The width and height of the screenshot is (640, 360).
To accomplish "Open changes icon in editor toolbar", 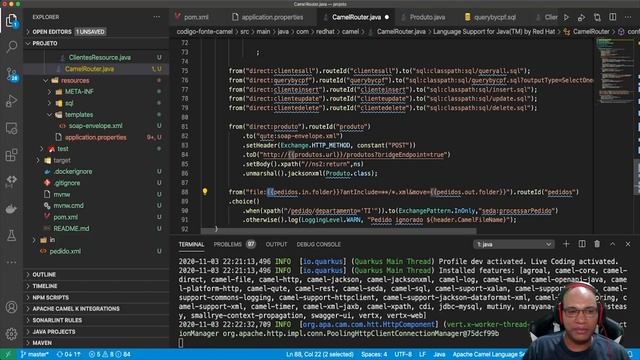I will 597,17.
